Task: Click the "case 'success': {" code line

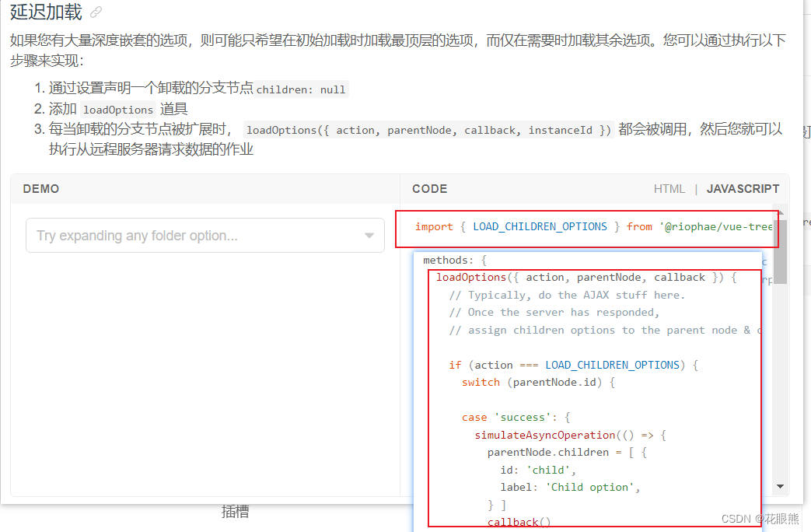Action: click(x=516, y=418)
